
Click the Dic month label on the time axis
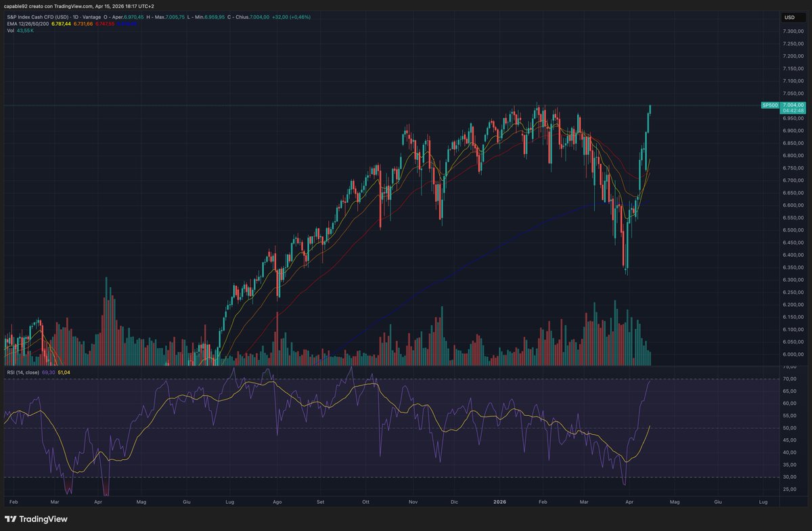pos(454,503)
